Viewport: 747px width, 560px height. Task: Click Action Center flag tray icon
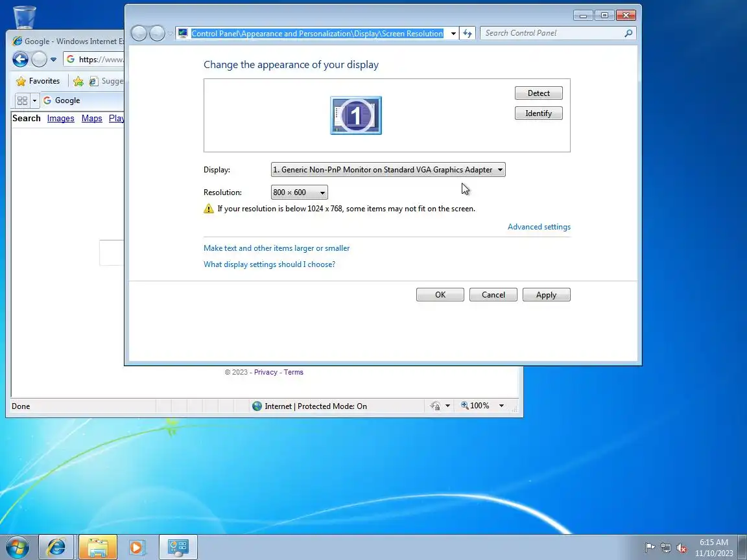coord(650,548)
